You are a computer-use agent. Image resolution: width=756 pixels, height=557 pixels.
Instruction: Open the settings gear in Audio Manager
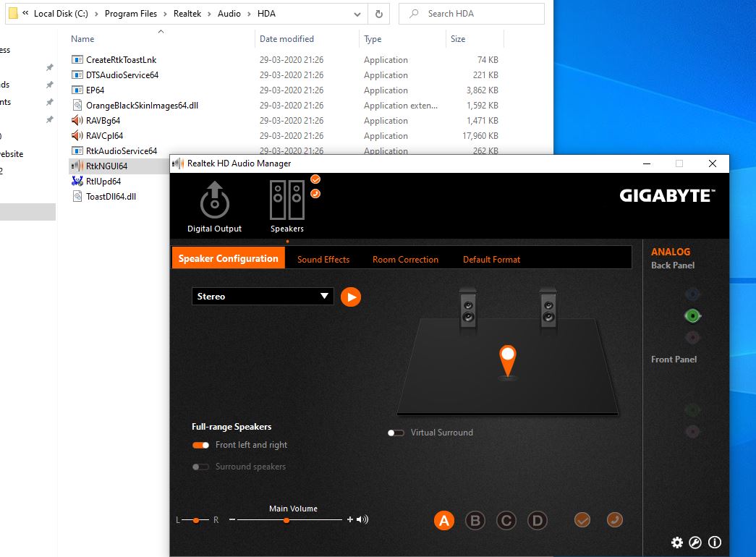point(677,543)
